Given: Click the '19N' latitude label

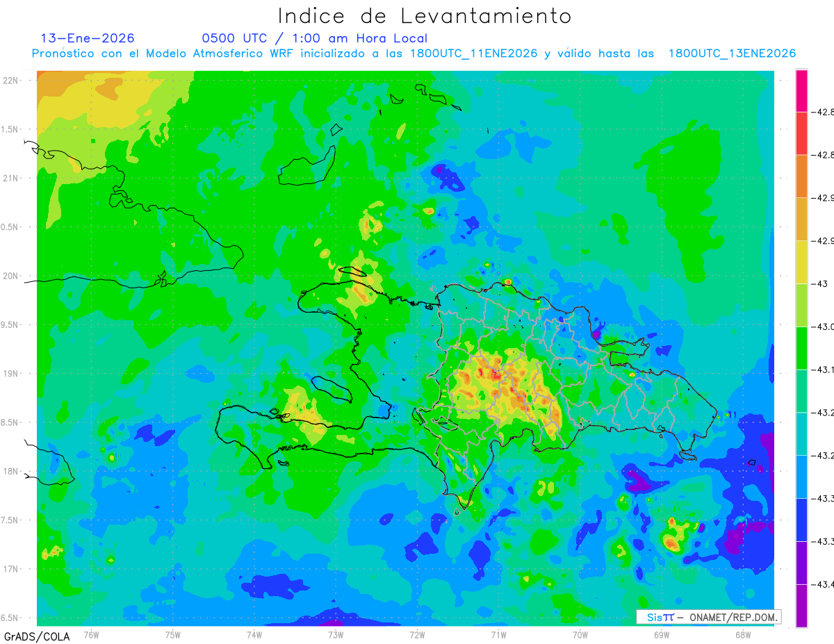Looking at the screenshot, I should click(x=10, y=374).
